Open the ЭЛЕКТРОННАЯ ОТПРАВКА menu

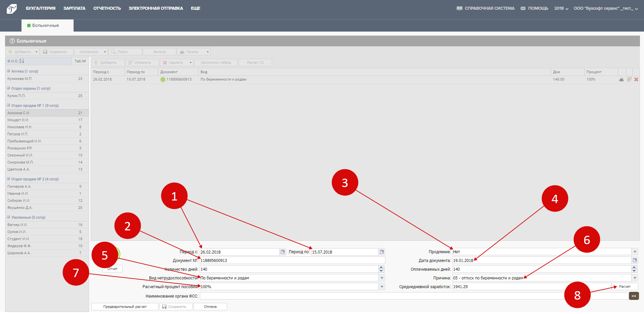156,8
